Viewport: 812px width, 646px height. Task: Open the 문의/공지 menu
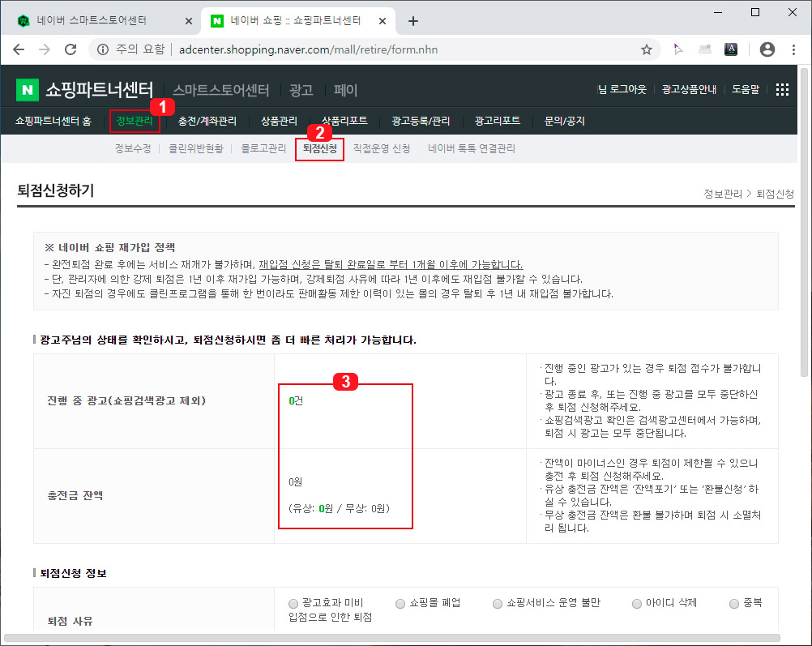pyautogui.click(x=565, y=121)
